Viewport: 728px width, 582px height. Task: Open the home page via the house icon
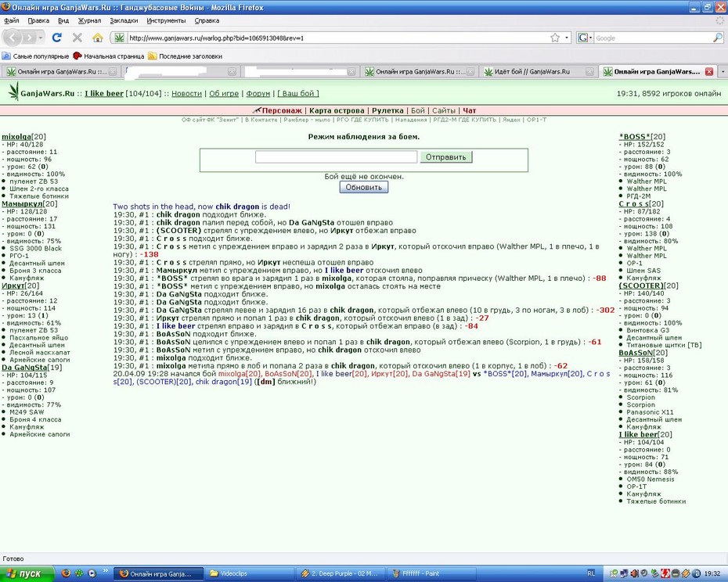[98, 38]
